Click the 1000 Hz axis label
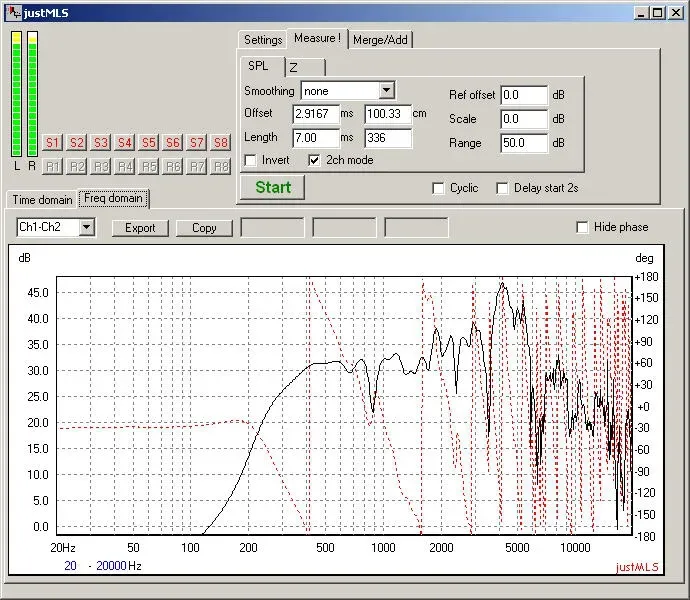The image size is (690, 600). pyautogui.click(x=383, y=548)
